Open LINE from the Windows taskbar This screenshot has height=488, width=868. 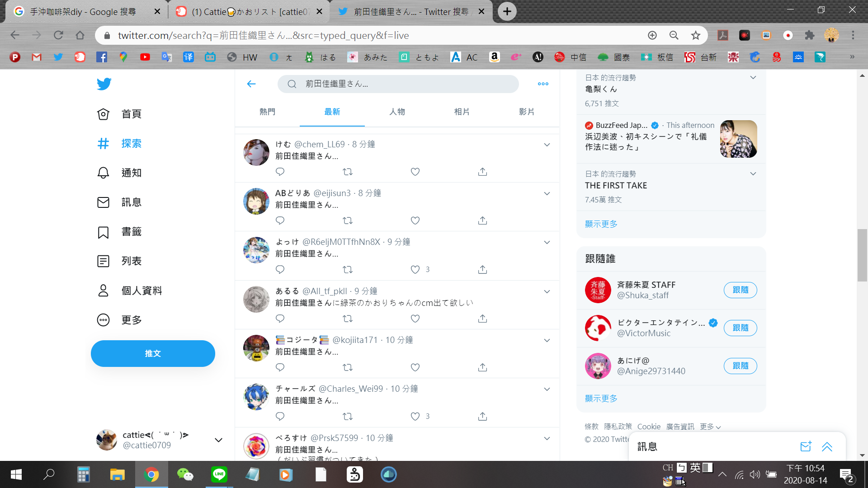(x=219, y=474)
